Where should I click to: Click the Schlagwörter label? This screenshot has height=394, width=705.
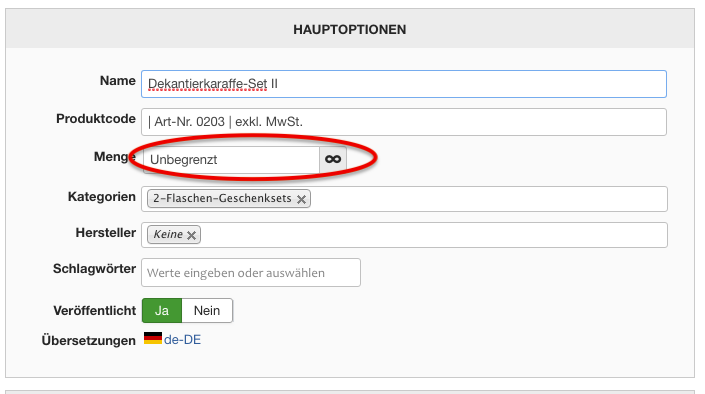94,269
